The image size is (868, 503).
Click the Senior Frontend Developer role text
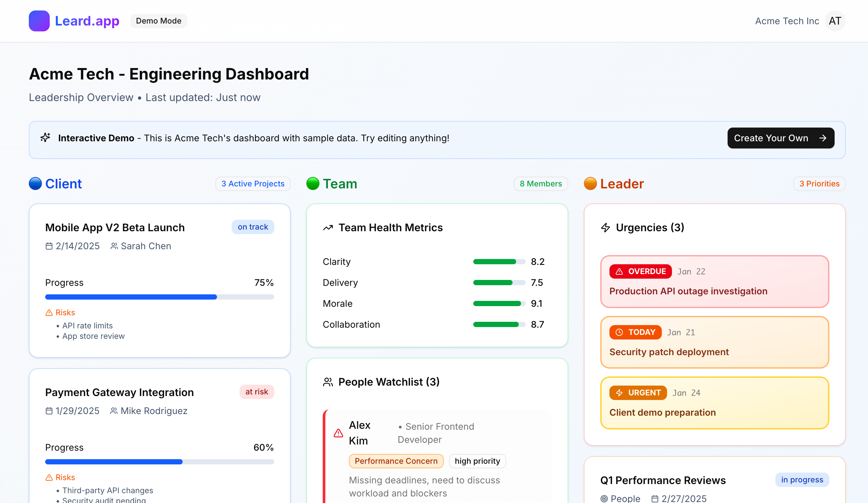click(436, 433)
